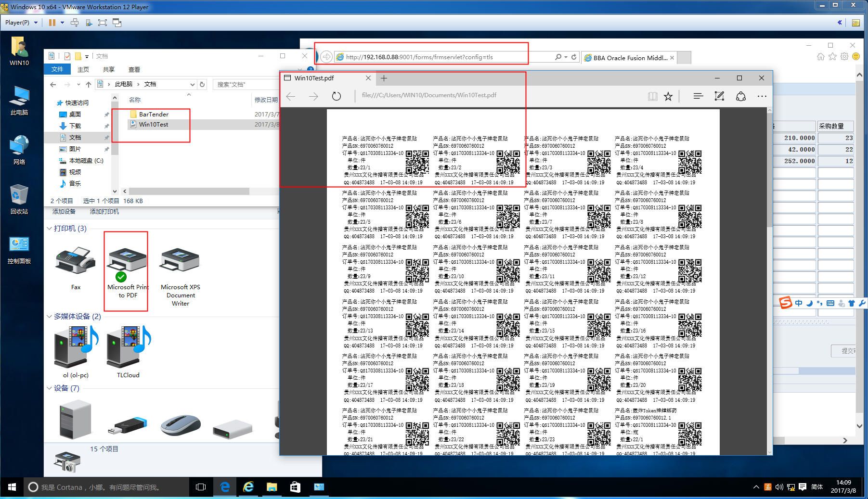Switch to the 查看 ribbon tab

(134, 69)
